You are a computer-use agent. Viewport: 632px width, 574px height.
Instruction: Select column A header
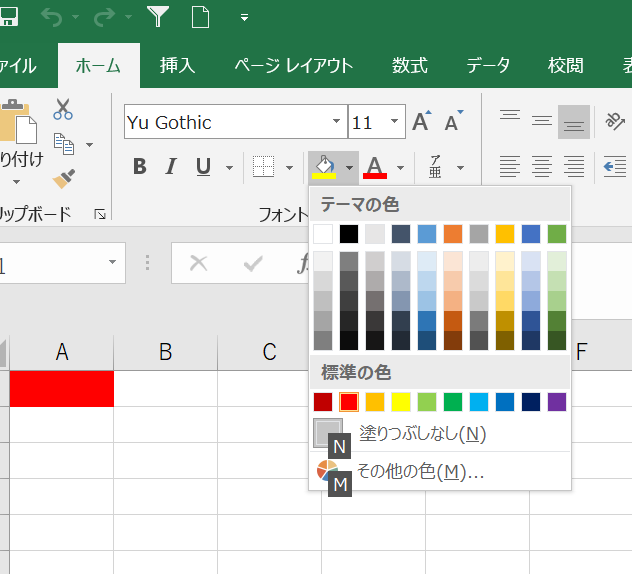click(x=62, y=352)
